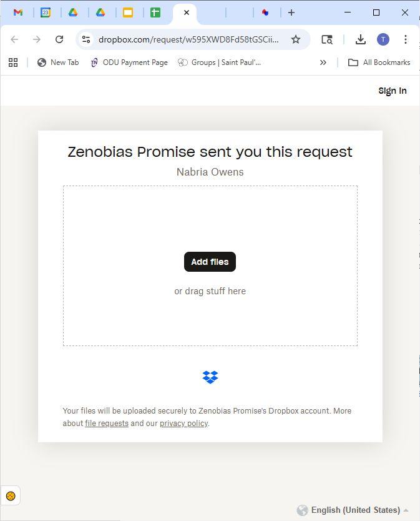Image resolution: width=420 pixels, height=521 pixels.
Task: Open the English (United States) language selector
Action: coord(353,510)
